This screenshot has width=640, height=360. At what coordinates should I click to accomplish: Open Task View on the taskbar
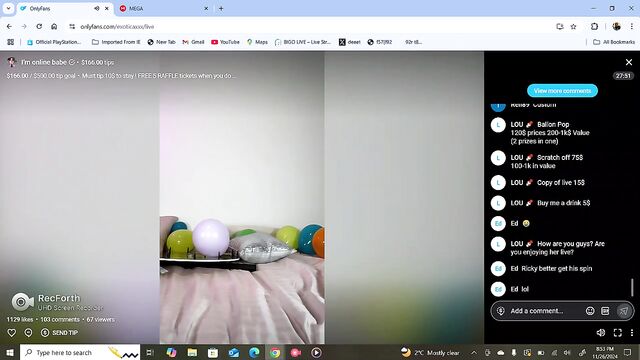[x=150, y=352]
